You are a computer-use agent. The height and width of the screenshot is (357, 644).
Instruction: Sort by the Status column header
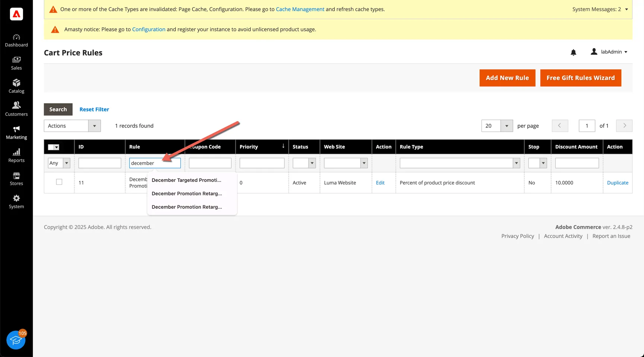coord(304,147)
